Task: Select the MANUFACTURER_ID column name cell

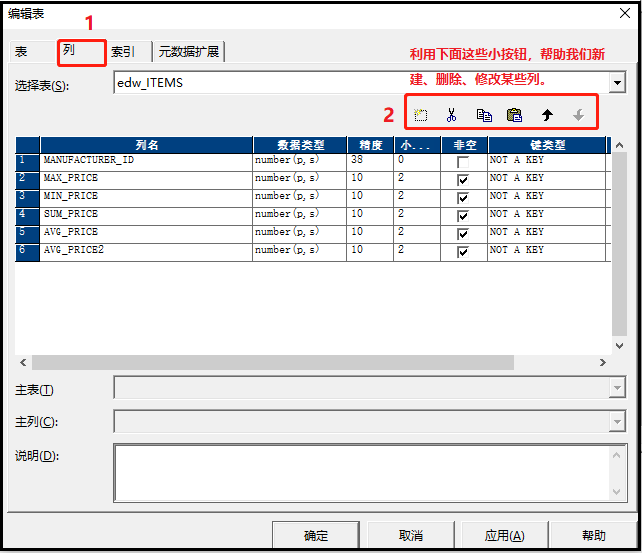Action: [x=146, y=163]
